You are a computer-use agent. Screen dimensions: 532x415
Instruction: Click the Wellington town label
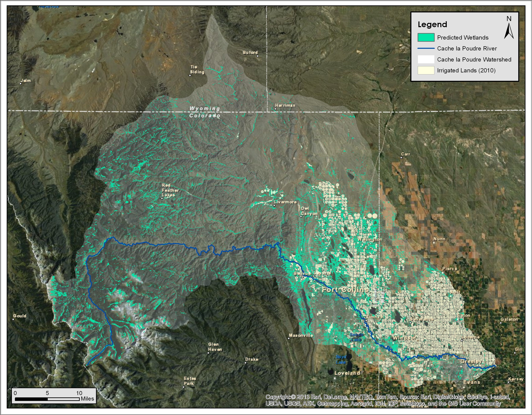pyautogui.click(x=370, y=240)
